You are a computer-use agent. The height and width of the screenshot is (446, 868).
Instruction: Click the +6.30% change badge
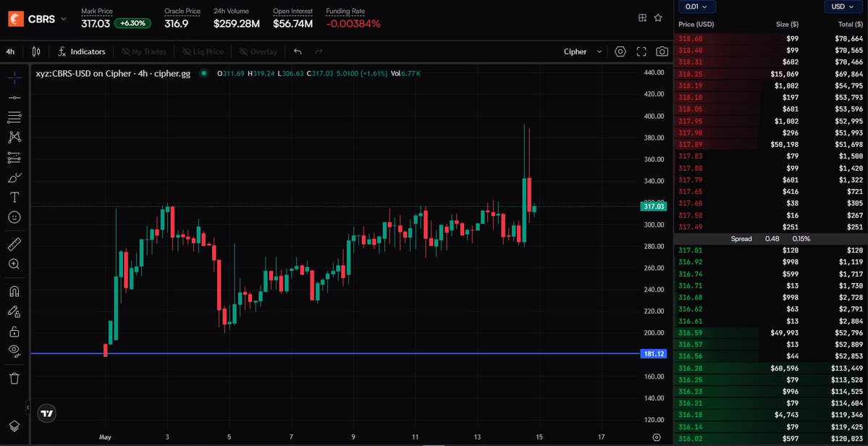pyautogui.click(x=133, y=24)
